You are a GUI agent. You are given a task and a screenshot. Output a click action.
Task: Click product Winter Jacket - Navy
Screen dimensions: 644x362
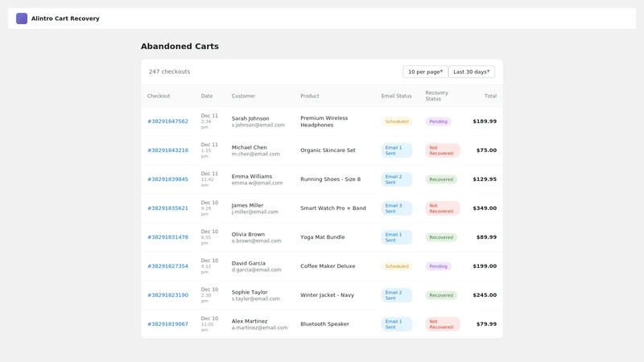(327, 295)
